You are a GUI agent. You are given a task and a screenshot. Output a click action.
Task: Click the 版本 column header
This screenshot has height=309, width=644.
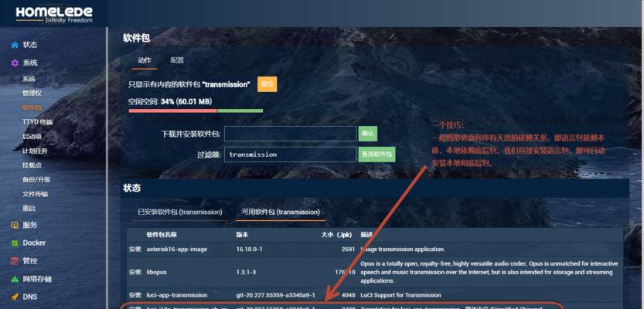242,235
